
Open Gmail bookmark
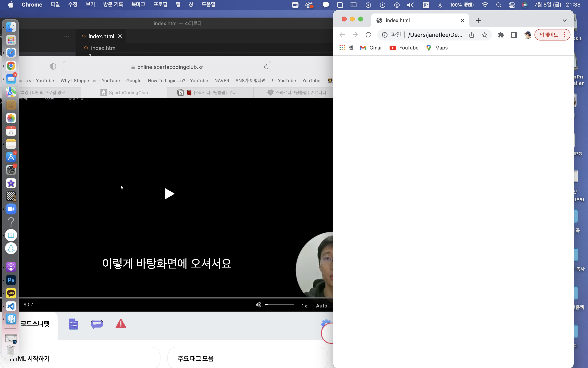[x=371, y=48]
